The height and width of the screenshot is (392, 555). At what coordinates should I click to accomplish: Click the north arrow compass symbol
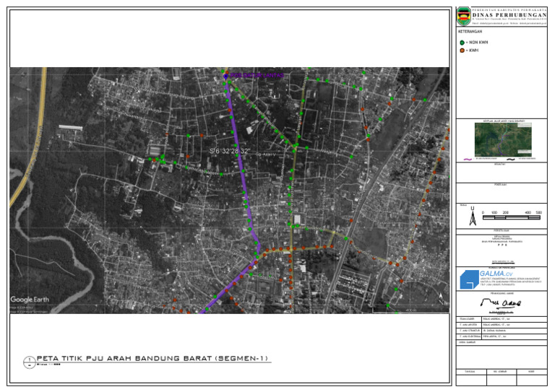tap(471, 217)
